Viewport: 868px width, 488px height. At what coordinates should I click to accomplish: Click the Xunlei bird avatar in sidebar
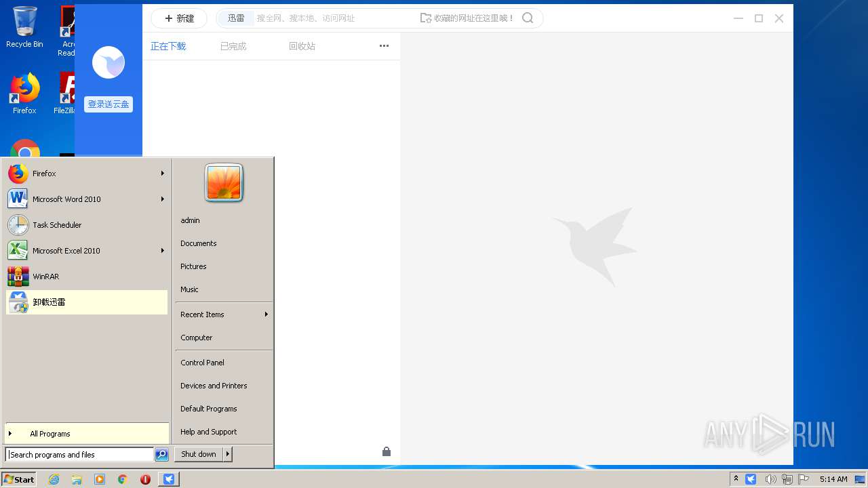108,62
